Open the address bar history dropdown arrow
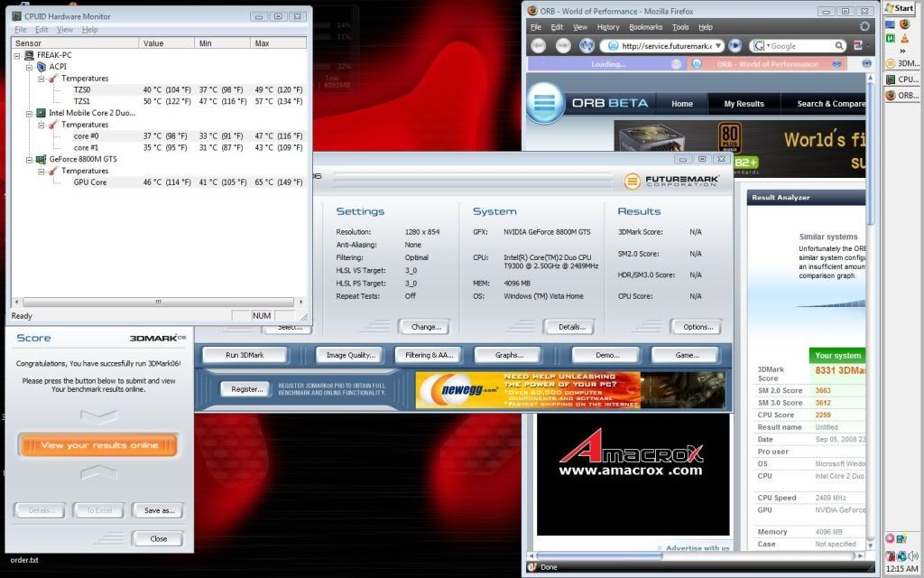 point(718,45)
